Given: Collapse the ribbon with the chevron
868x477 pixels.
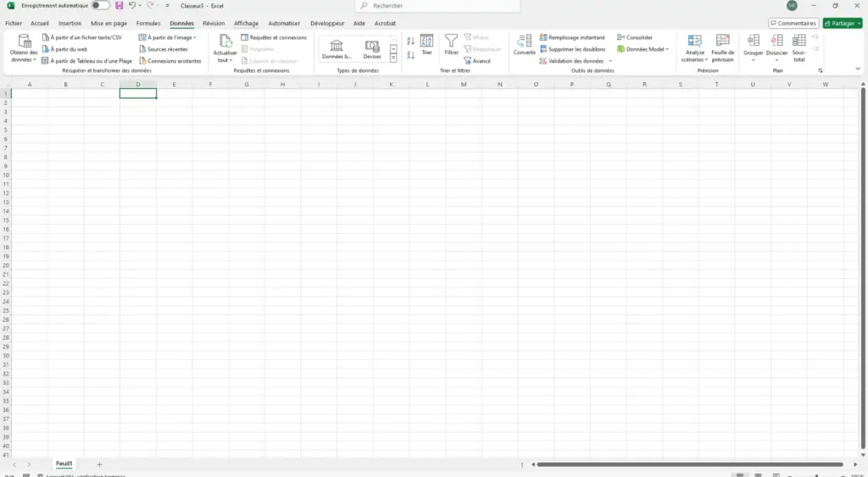Looking at the screenshot, I should [x=858, y=69].
